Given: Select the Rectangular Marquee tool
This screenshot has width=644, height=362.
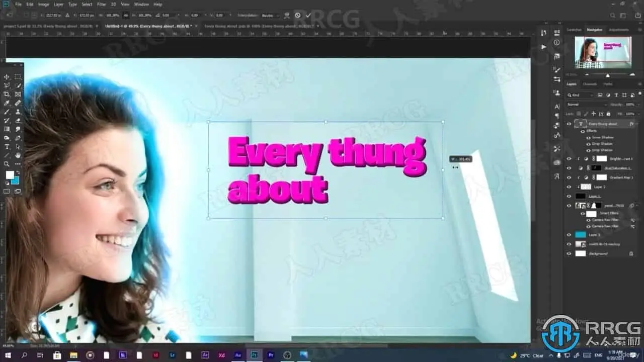Looking at the screenshot, I should pos(18,77).
